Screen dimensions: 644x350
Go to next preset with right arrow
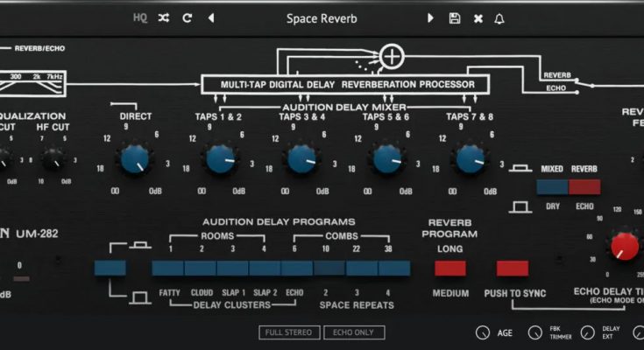click(x=430, y=18)
